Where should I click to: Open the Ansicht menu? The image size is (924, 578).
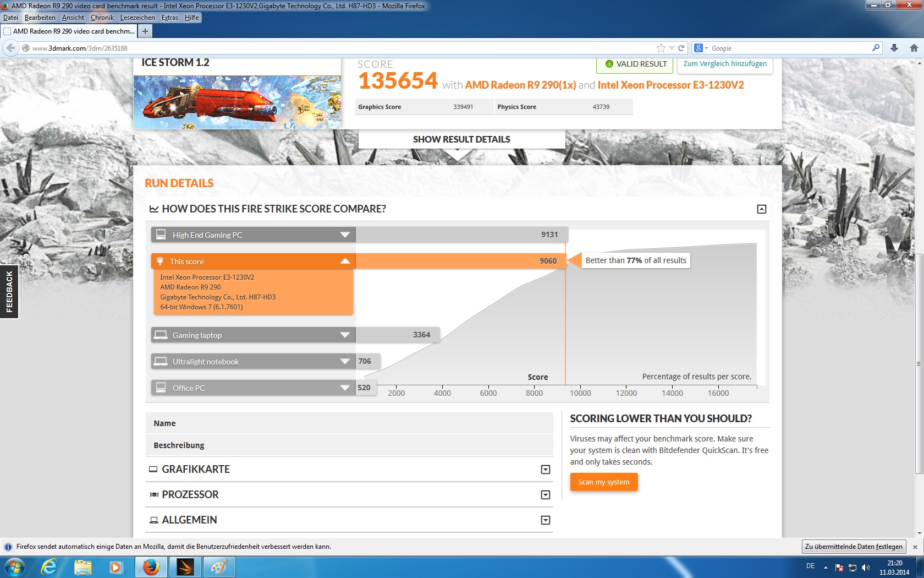tap(73, 18)
